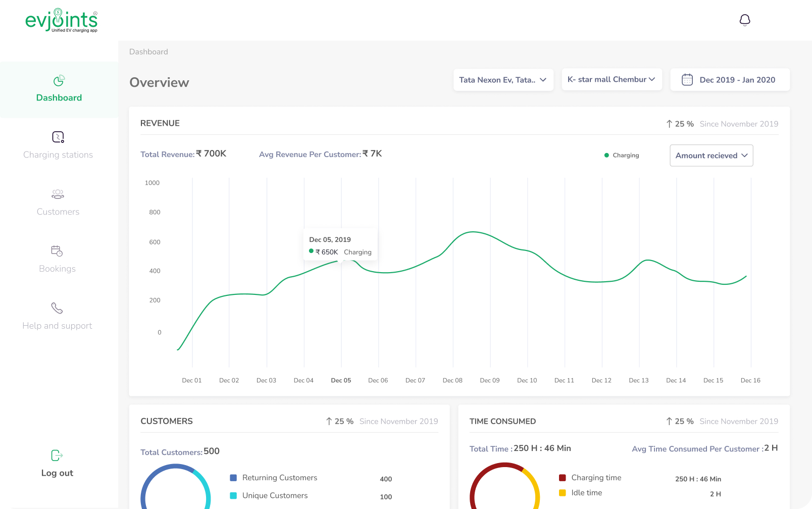Select the Dec 09 label on chart axis
This screenshot has height=509, width=812.
[489, 381]
